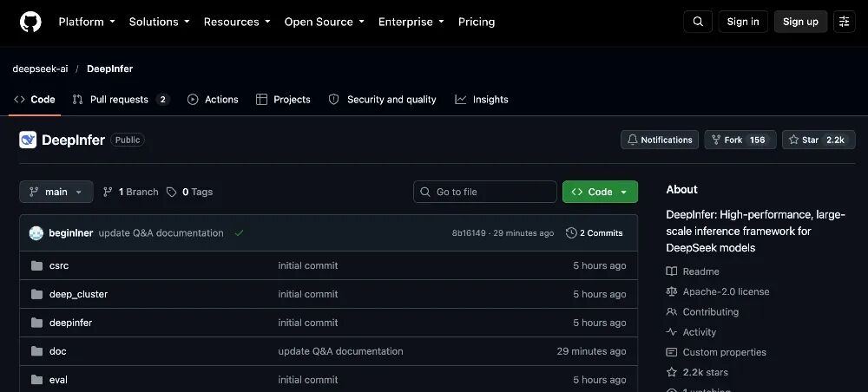Open the 2 Commits history clock icon
Image resolution: width=868 pixels, height=392 pixels.
click(571, 232)
